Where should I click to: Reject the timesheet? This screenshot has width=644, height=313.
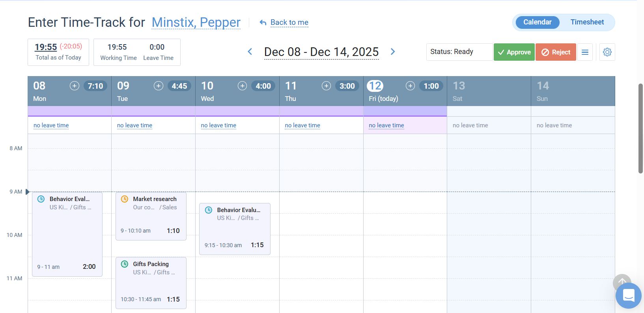pos(556,52)
